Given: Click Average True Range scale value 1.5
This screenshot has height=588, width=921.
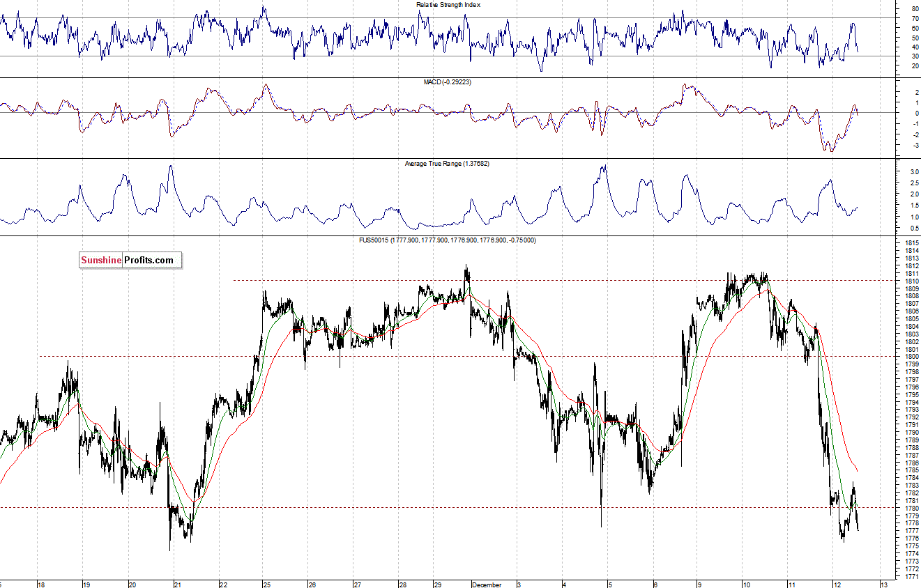Looking at the screenshot, I should (915, 206).
